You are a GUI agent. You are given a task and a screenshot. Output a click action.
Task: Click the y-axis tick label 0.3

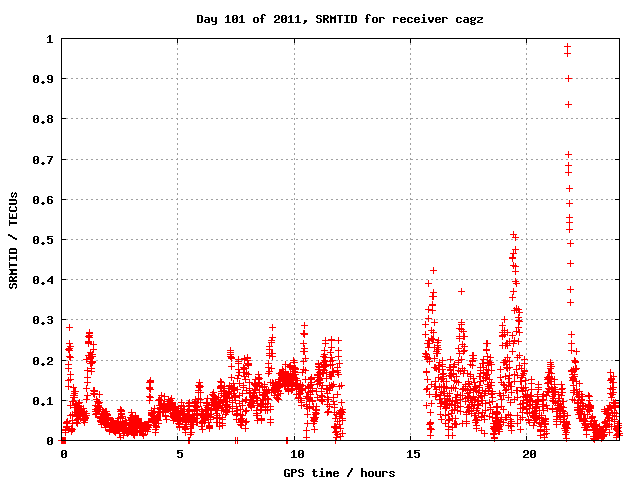pos(44,320)
